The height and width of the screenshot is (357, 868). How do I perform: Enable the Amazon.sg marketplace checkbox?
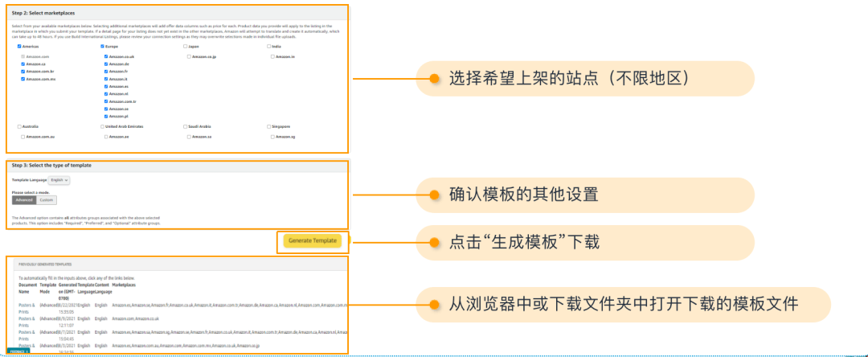(x=272, y=137)
